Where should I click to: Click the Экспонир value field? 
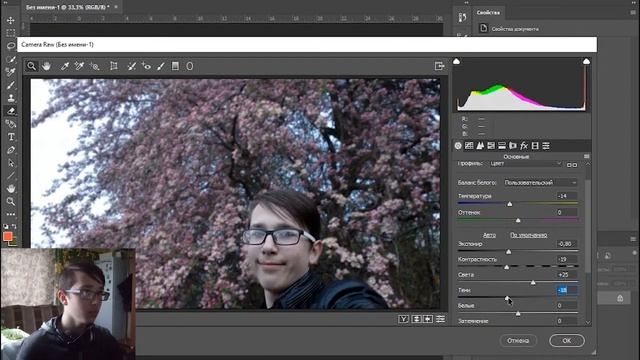coord(567,244)
